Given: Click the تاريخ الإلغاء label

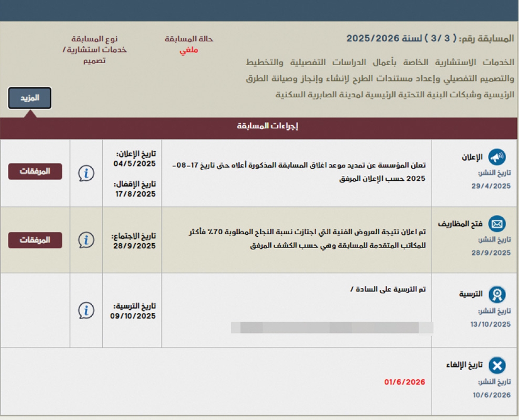Looking at the screenshot, I should pos(465,366).
